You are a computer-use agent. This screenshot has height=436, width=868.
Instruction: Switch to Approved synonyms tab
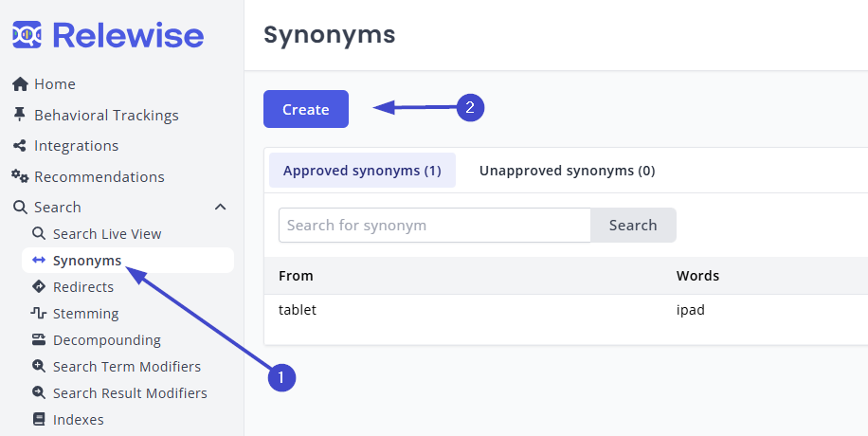pyautogui.click(x=362, y=170)
